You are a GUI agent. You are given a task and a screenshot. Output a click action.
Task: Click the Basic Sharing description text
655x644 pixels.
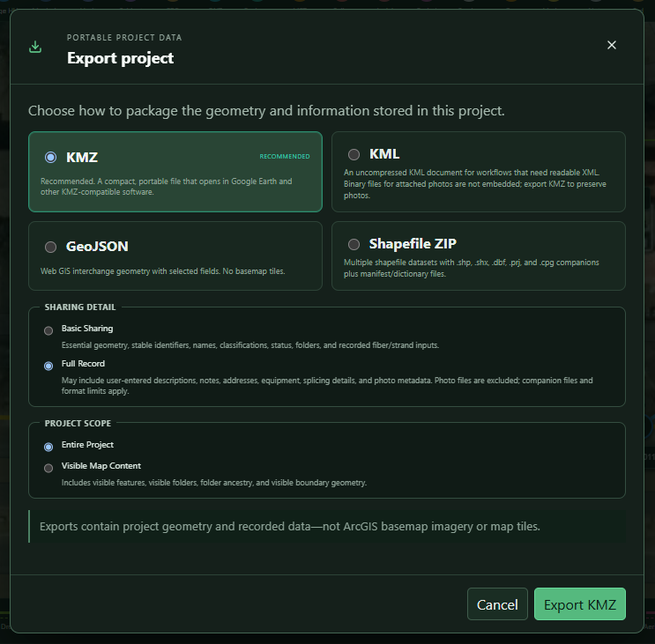250,345
